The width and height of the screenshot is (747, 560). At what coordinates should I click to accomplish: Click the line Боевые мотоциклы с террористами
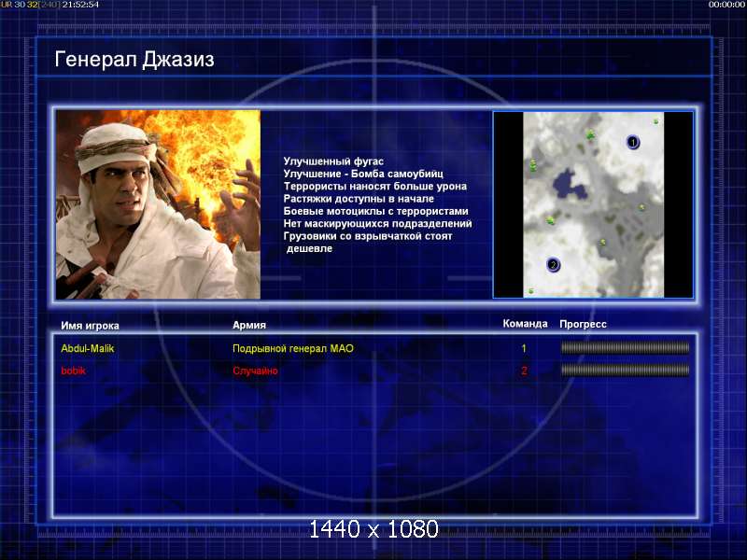376,211
